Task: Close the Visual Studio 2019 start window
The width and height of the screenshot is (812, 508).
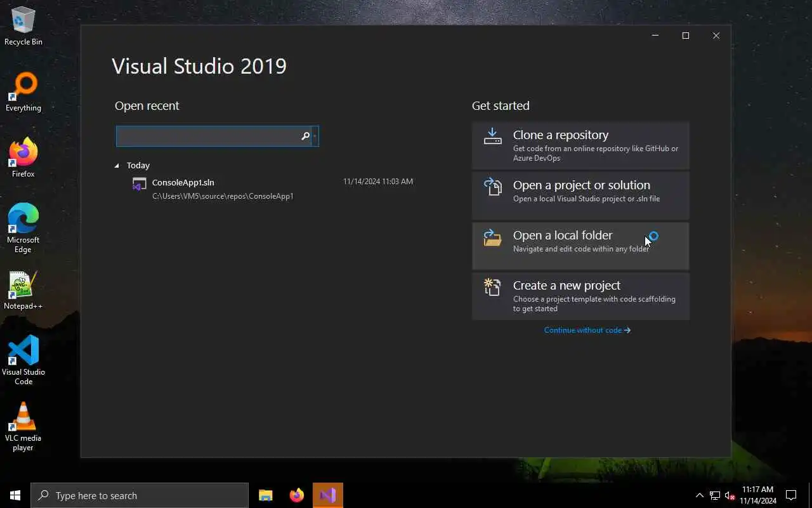Action: (x=716, y=36)
